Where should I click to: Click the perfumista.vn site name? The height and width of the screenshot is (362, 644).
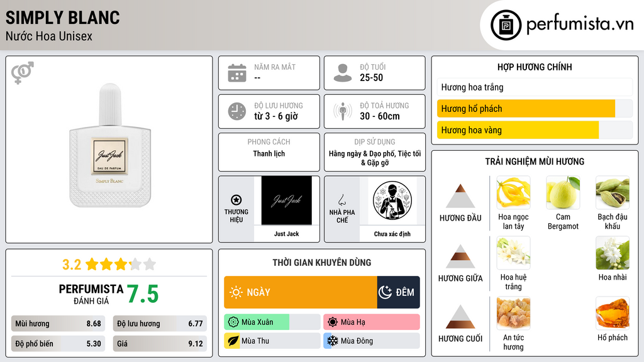click(x=580, y=25)
